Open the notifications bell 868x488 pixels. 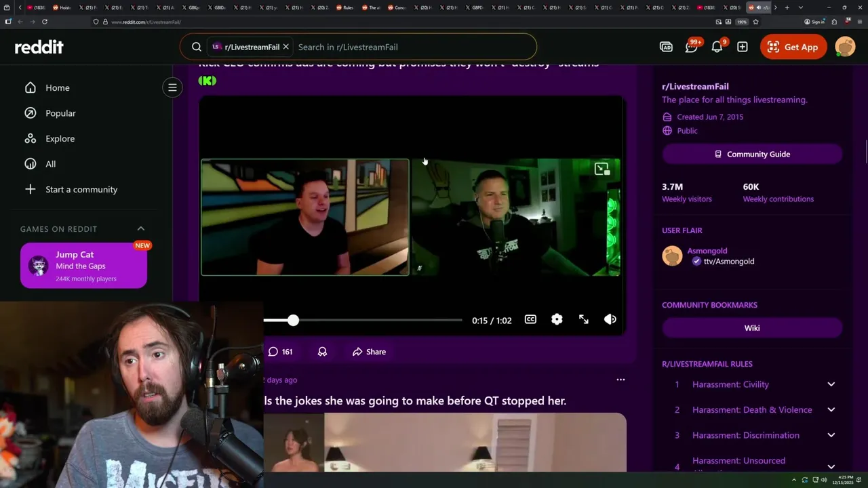click(x=717, y=46)
